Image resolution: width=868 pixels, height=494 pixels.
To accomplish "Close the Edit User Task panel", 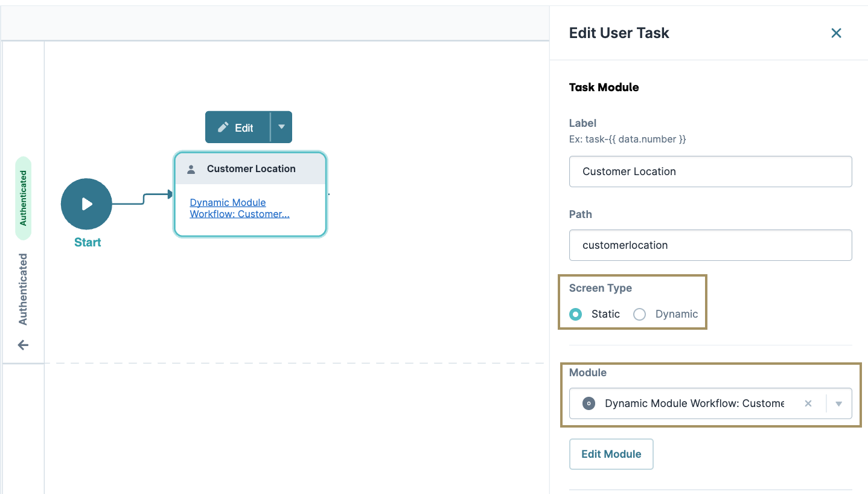I will 836,33.
